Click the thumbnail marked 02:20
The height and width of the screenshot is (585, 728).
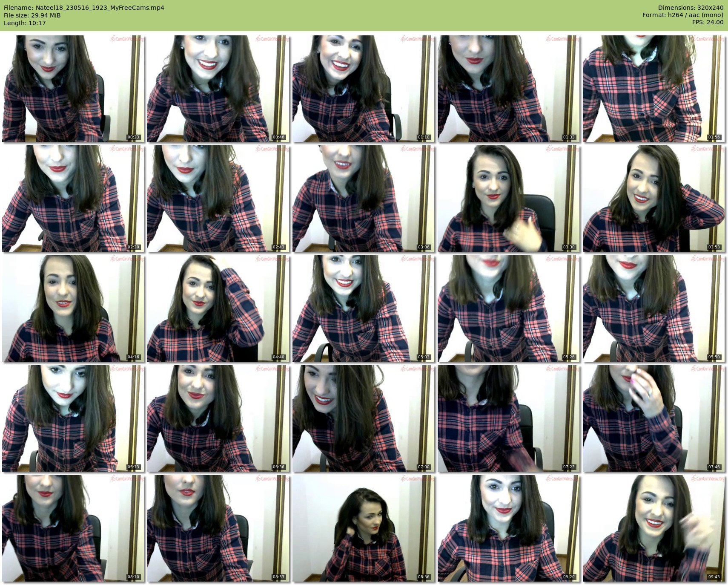(73, 199)
